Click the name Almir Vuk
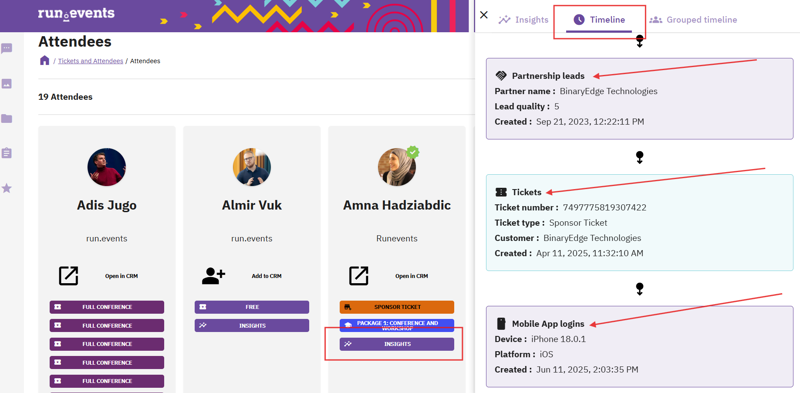This screenshot has height=393, width=800. click(252, 205)
